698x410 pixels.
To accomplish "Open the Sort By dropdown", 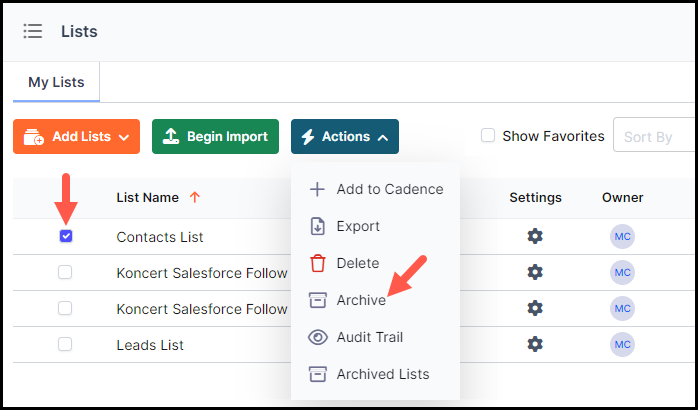I will [654, 135].
